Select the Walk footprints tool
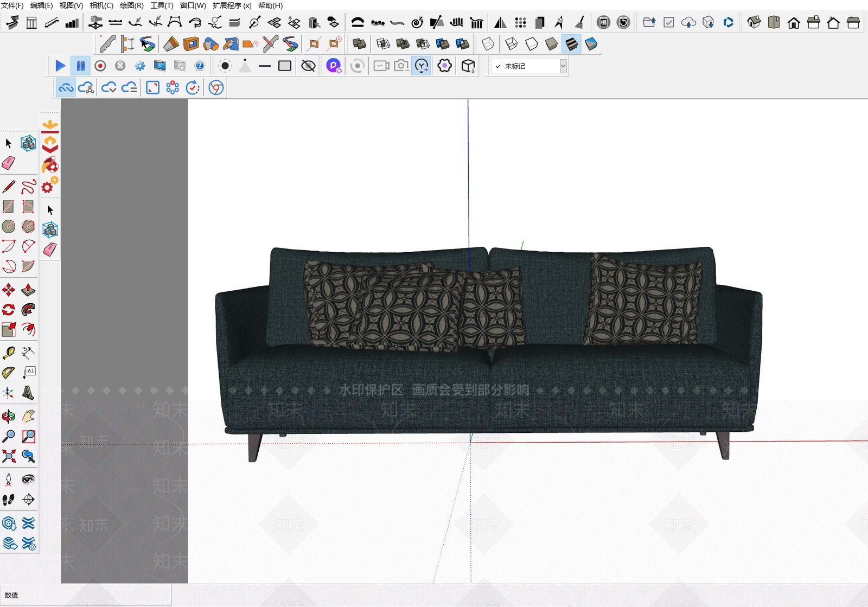Screen dimensions: 868x607 click(9, 500)
